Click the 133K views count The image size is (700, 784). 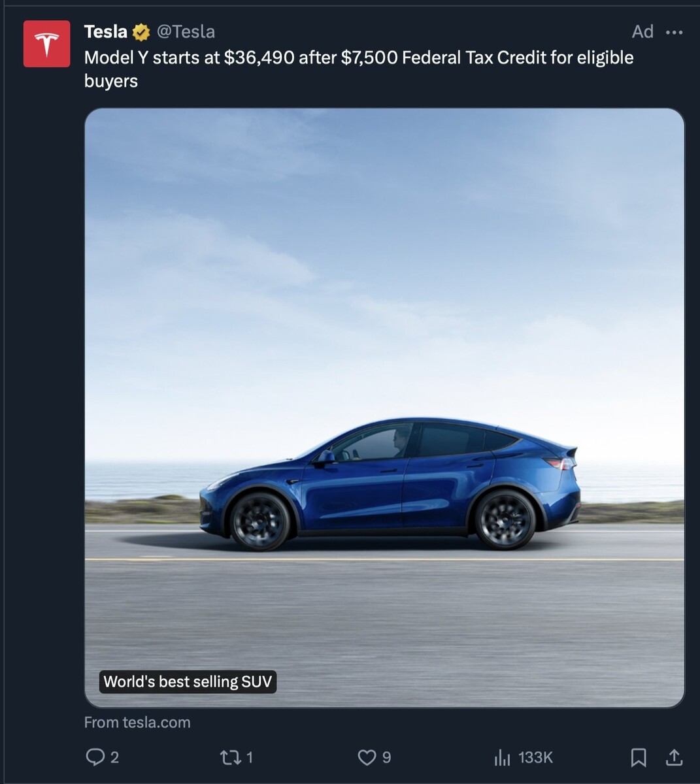coord(535,757)
